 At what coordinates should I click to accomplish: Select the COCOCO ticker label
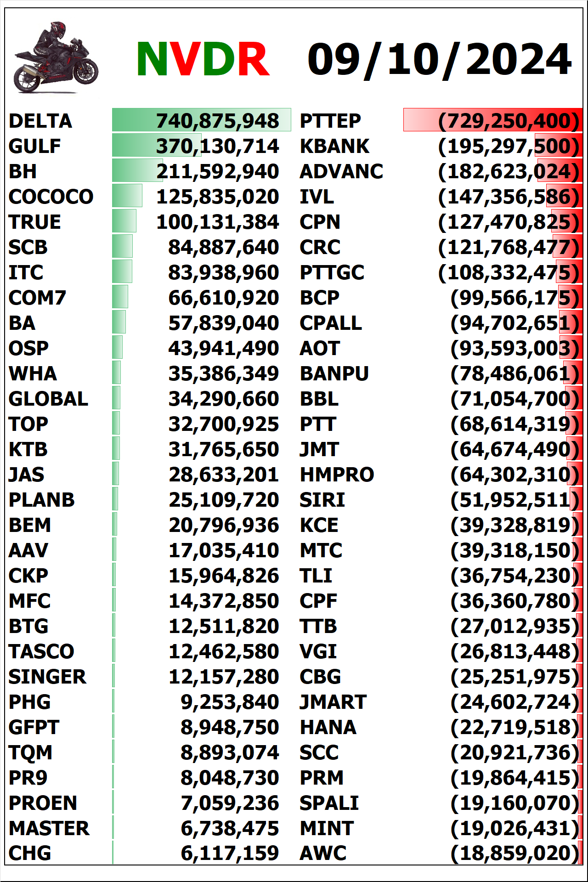click(51, 197)
